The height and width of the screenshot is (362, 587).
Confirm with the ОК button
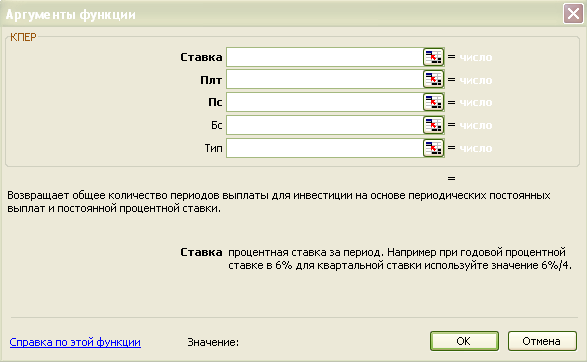[464, 341]
